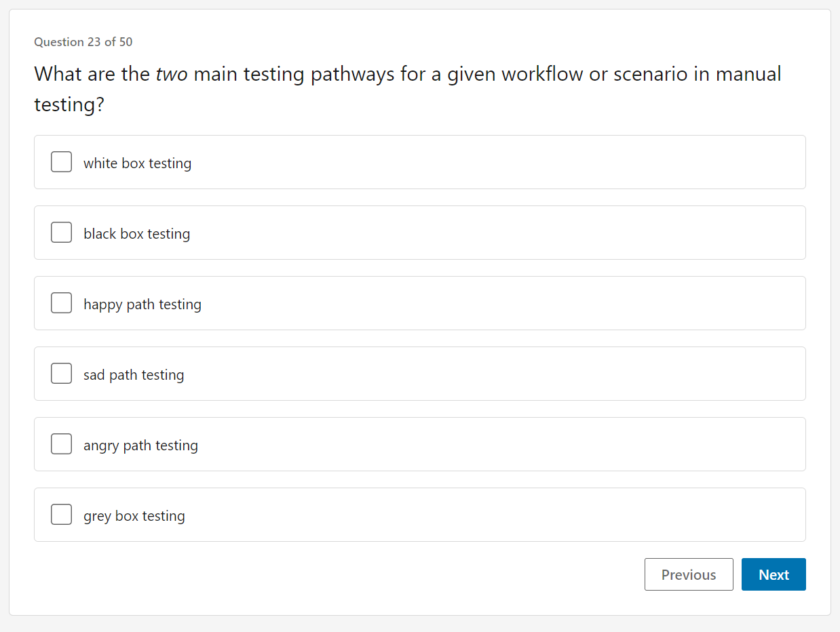This screenshot has width=840, height=632.
Task: Select the angry path testing answer option
Action: pos(140,445)
